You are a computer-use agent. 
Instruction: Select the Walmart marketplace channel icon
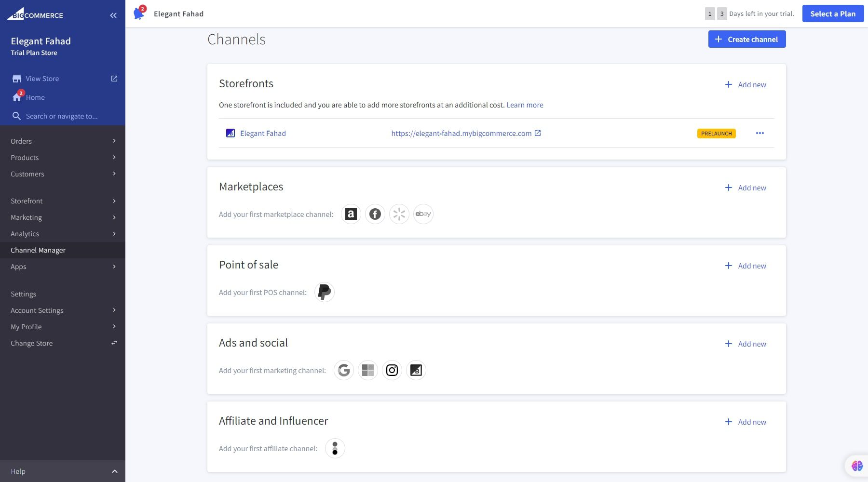tap(399, 214)
